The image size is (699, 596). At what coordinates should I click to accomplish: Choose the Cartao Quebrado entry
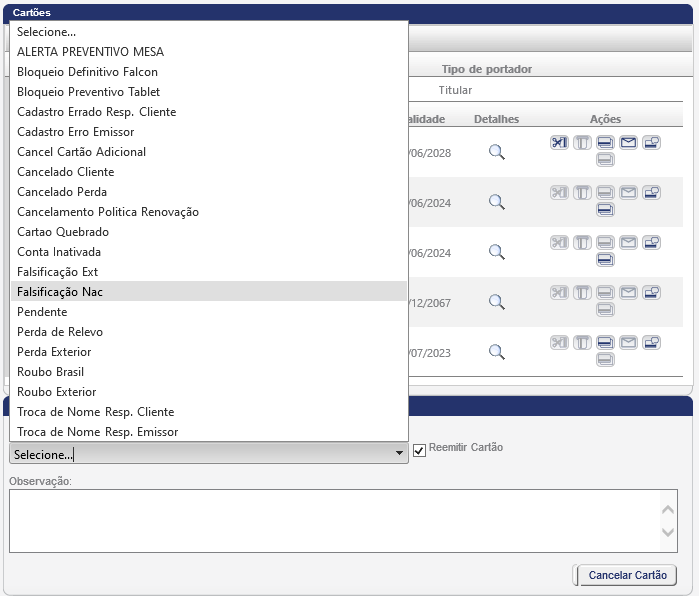pos(63,232)
